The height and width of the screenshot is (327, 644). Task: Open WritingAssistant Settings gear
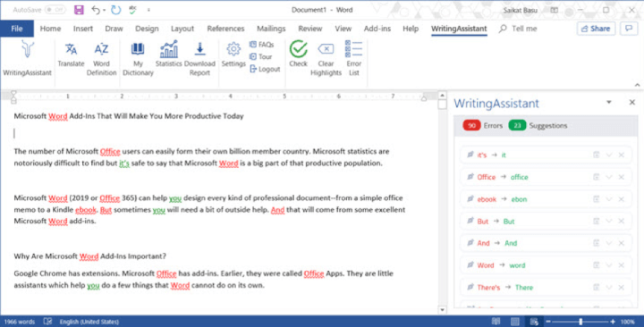(233, 55)
